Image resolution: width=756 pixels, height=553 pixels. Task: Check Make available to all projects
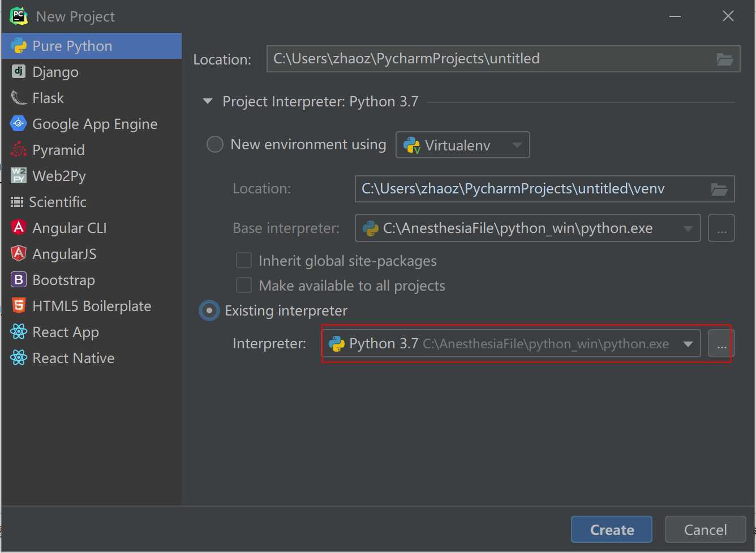[x=244, y=285]
